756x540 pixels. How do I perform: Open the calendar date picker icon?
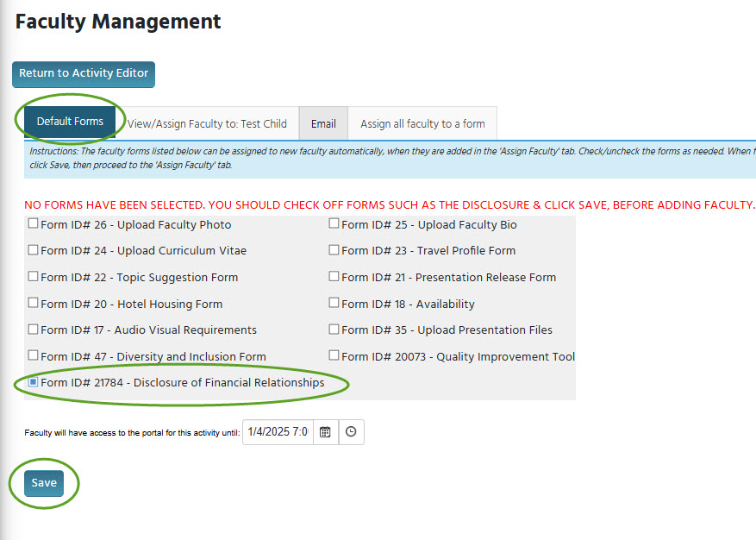[325, 432]
